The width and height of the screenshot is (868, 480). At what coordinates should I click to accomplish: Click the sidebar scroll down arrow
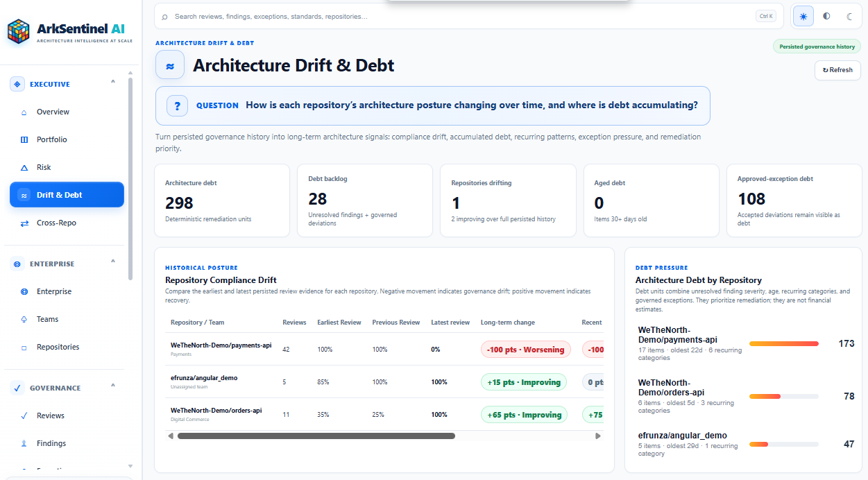click(x=130, y=466)
